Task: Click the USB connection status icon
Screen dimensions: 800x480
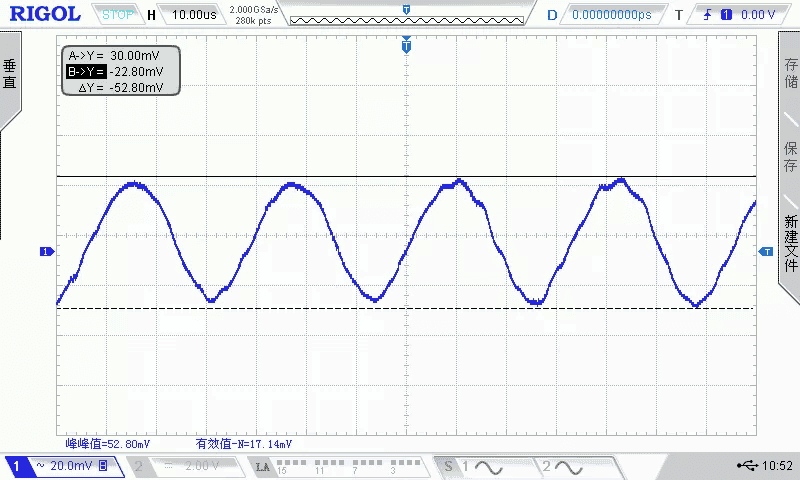Action: [746, 466]
